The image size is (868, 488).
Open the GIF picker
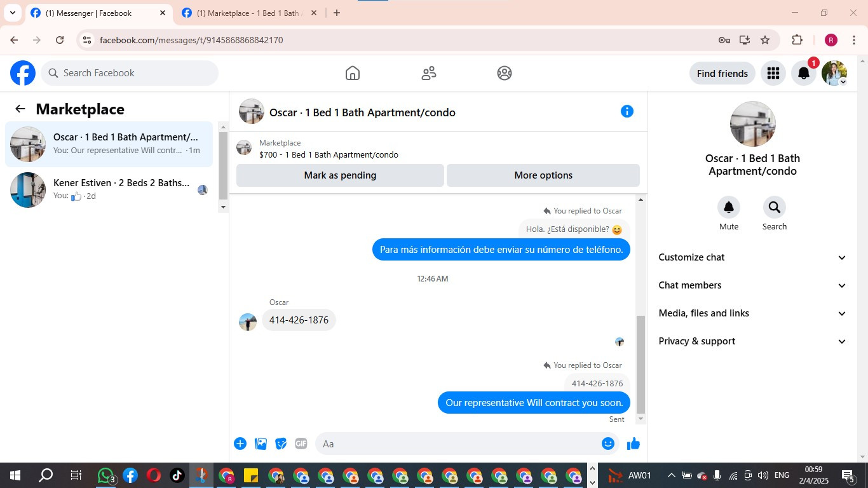click(301, 444)
